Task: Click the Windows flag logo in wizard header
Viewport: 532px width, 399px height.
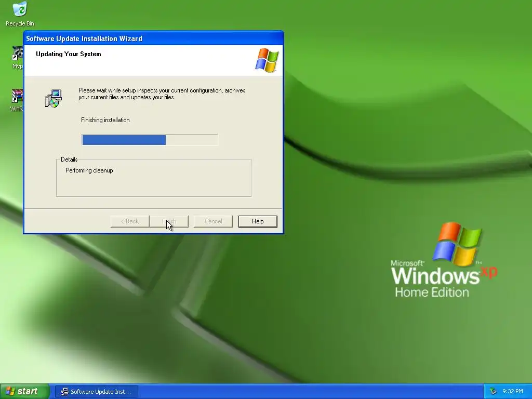Action: 267,60
